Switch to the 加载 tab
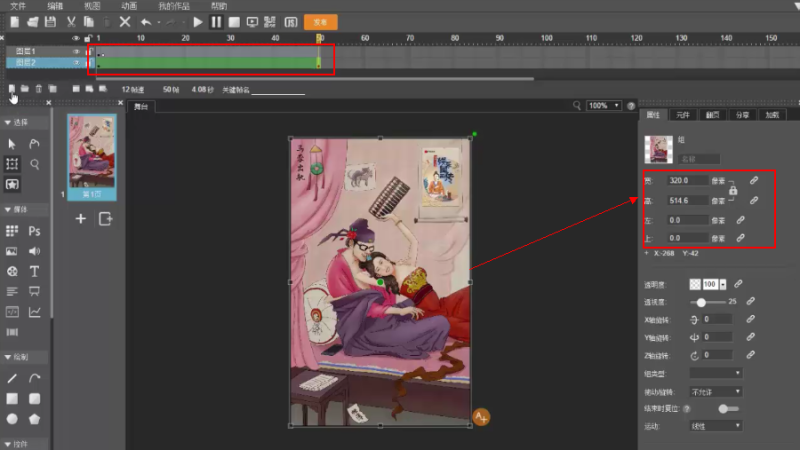This screenshot has height=450, width=800. 772,115
